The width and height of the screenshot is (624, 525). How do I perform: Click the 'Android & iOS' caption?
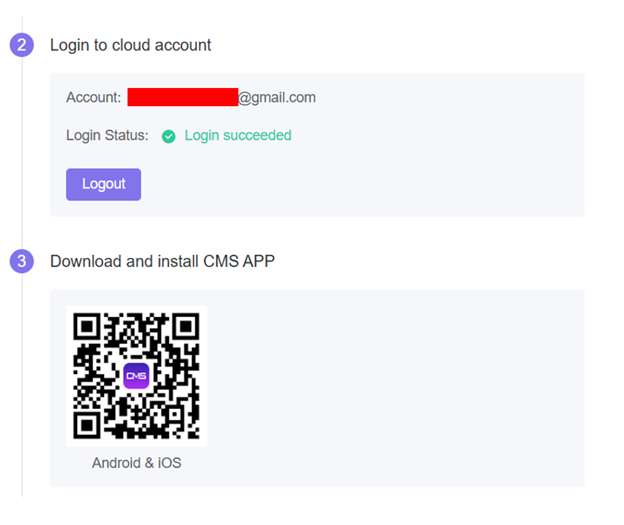tap(136, 463)
